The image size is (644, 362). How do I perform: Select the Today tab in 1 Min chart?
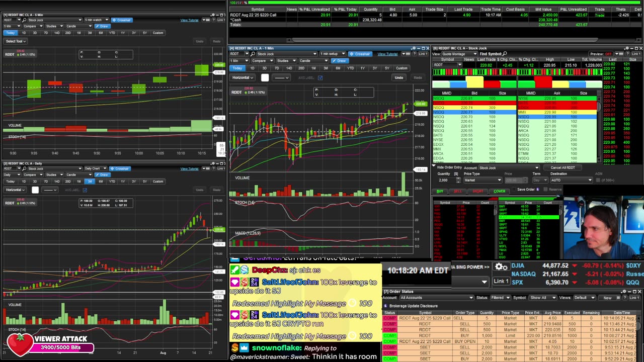click(237, 68)
